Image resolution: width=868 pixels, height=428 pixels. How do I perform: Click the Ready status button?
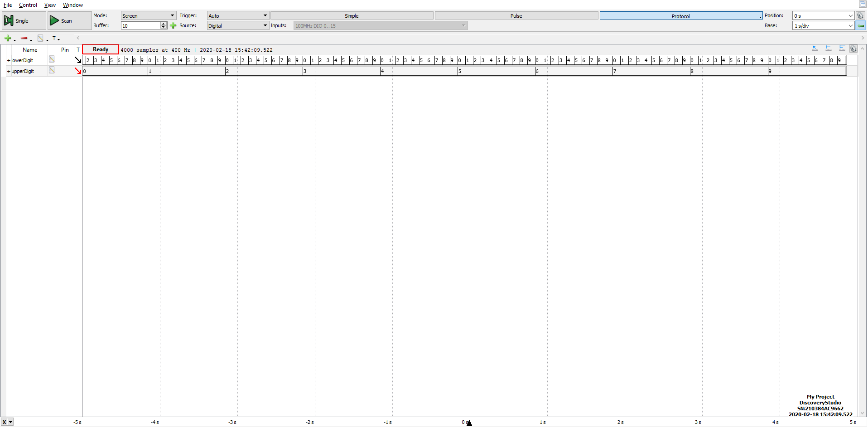tap(101, 49)
